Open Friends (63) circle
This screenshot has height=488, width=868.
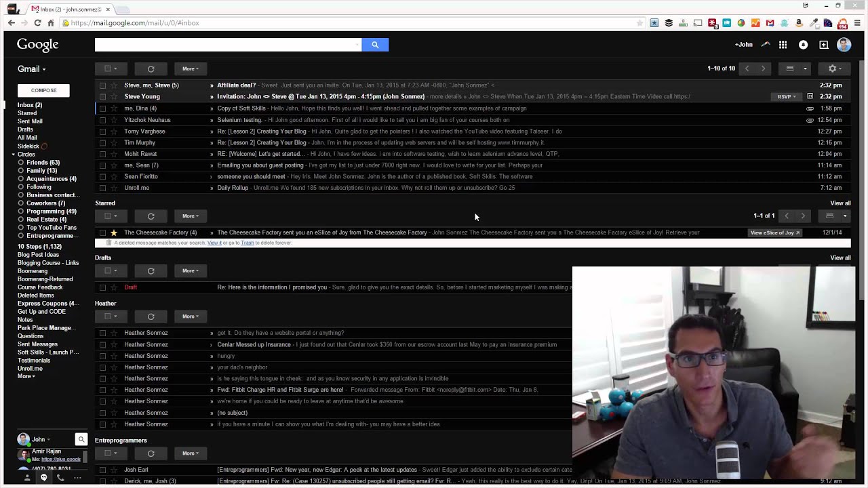(x=43, y=163)
